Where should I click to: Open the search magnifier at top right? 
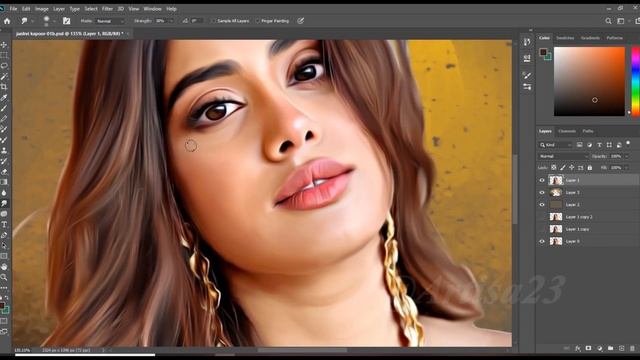click(x=608, y=21)
